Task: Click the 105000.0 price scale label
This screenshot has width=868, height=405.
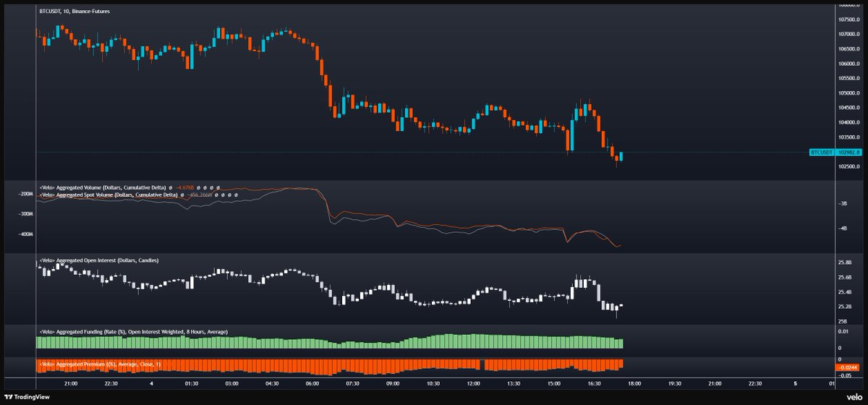Action: coord(848,93)
